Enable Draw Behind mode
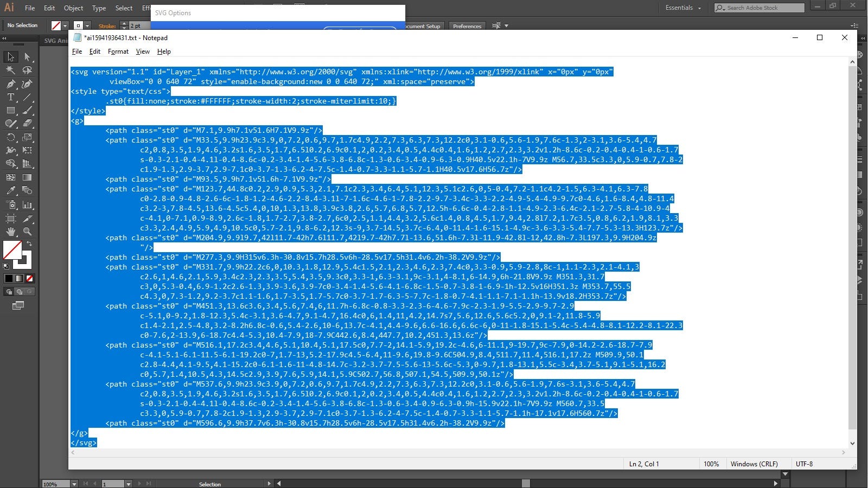The image size is (868, 488). tap(19, 292)
